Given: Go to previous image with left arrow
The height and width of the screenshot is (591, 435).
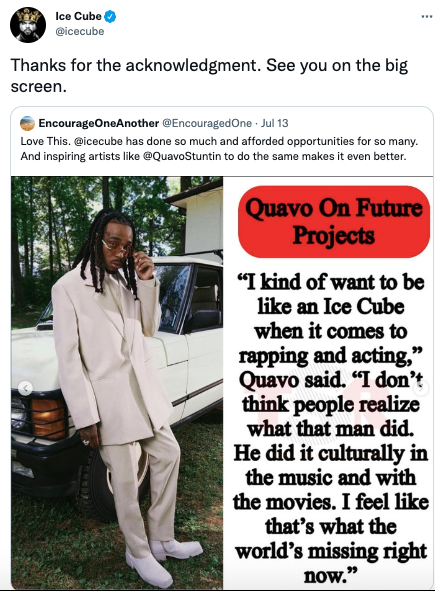Looking at the screenshot, I should coord(26,388).
